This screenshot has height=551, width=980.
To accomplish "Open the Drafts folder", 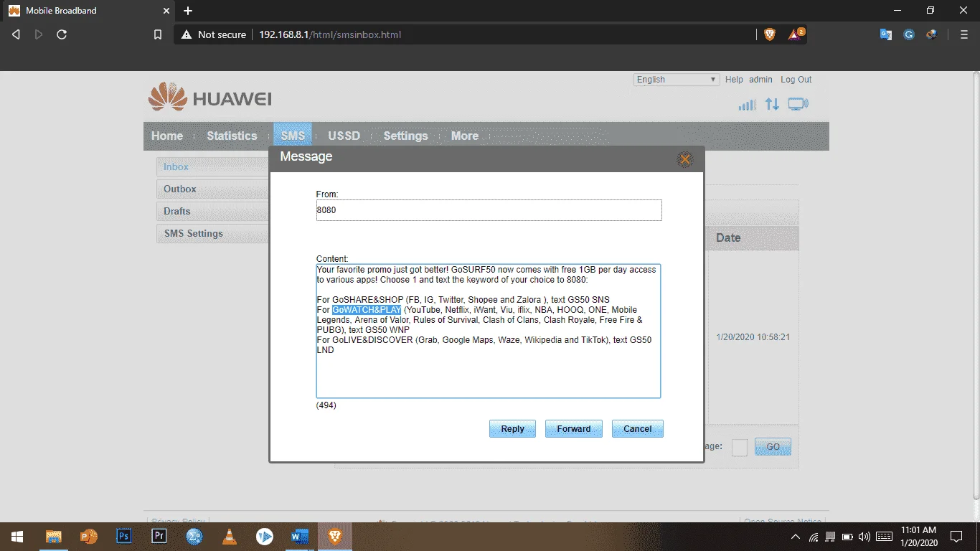I will [x=212, y=211].
